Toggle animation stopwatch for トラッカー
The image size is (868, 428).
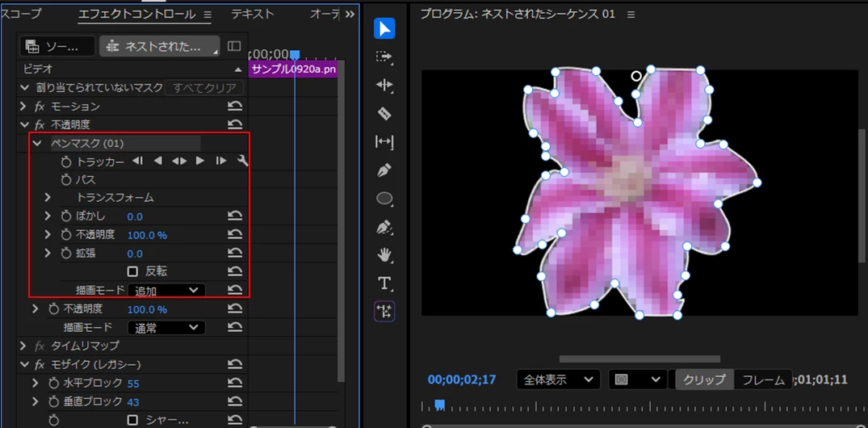coord(66,162)
